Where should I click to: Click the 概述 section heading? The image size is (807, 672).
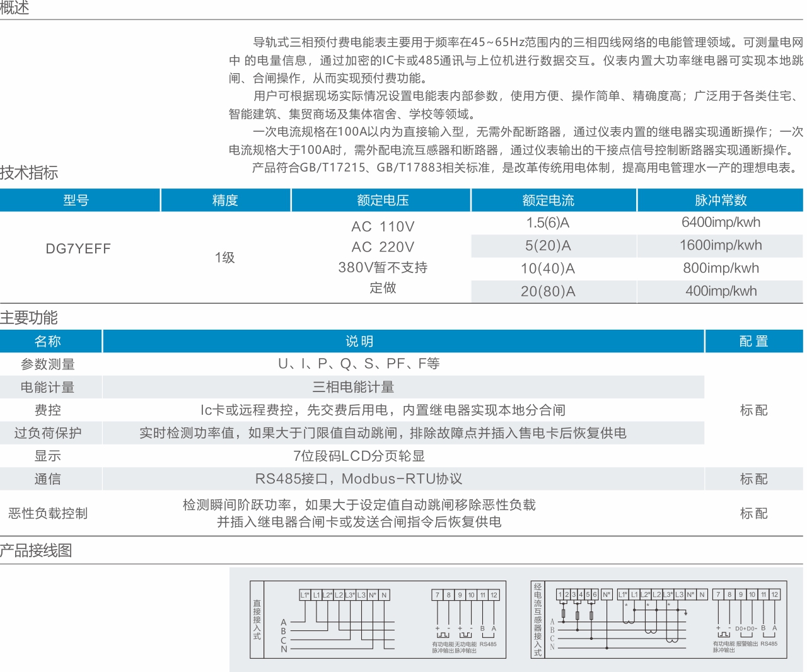click(x=15, y=8)
